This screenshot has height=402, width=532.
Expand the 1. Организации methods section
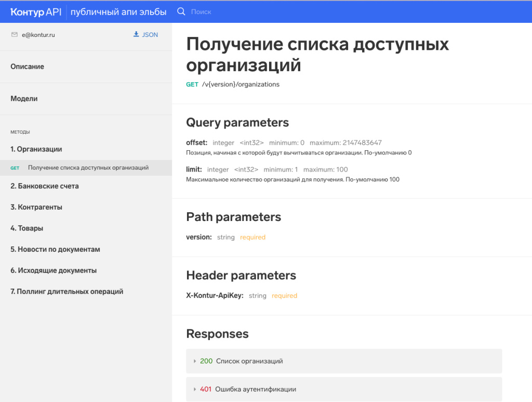tap(36, 149)
